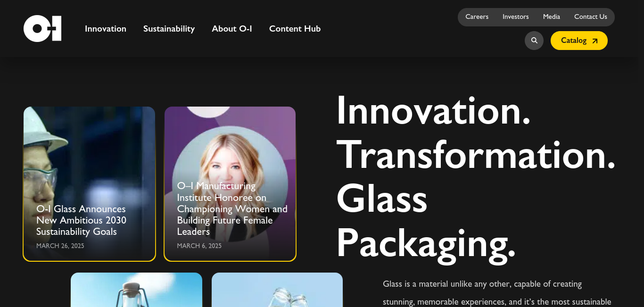Screen dimensions: 644x307
Task: Open search with magnifier icon
Action: [534, 41]
